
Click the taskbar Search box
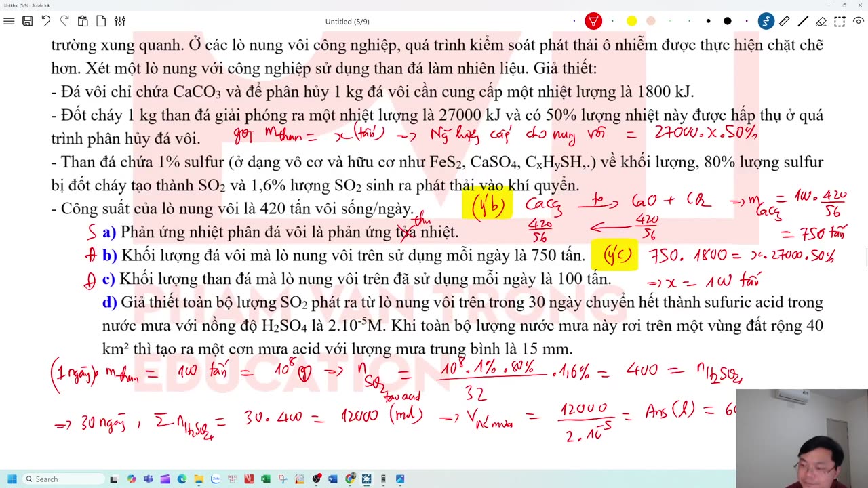pos(64,479)
